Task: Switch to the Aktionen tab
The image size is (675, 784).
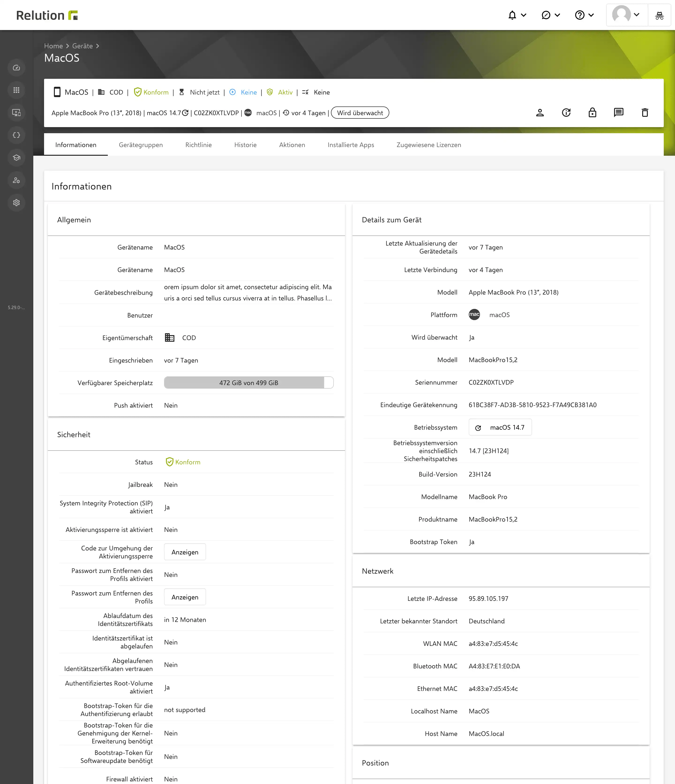Action: point(292,145)
